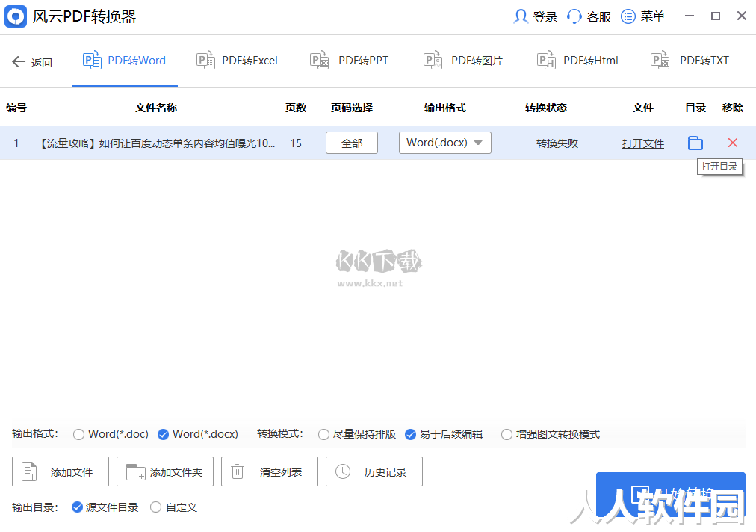Click the 添加文件夹 button label

176,472
